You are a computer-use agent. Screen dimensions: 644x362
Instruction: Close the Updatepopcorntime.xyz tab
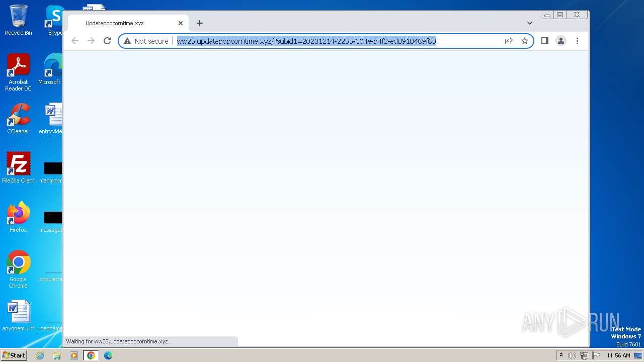pyautogui.click(x=181, y=23)
